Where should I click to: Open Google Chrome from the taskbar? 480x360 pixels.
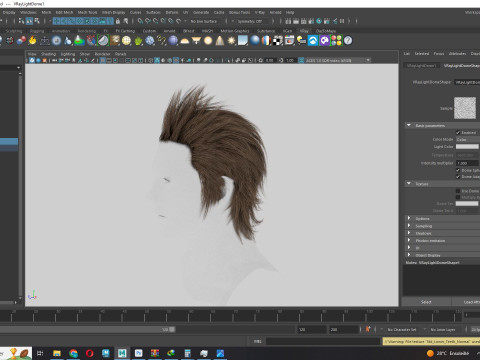pyautogui.click(x=73, y=353)
